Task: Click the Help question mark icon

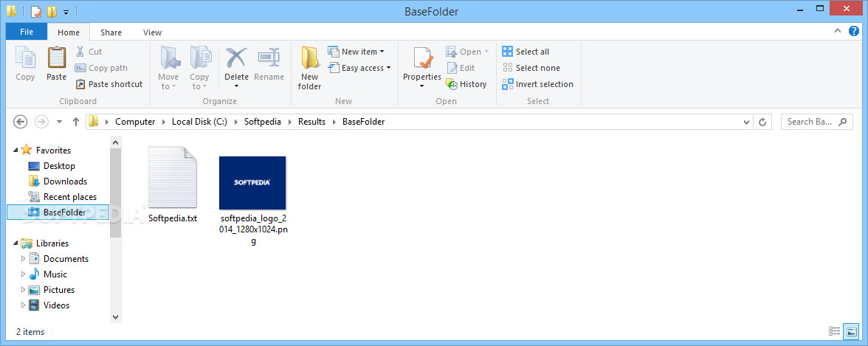Action: [x=855, y=32]
